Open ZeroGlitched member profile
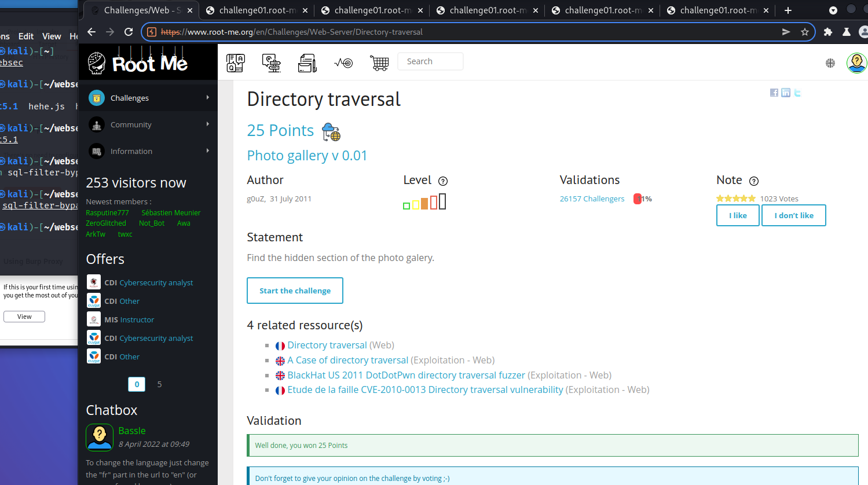868x485 pixels. (x=106, y=223)
